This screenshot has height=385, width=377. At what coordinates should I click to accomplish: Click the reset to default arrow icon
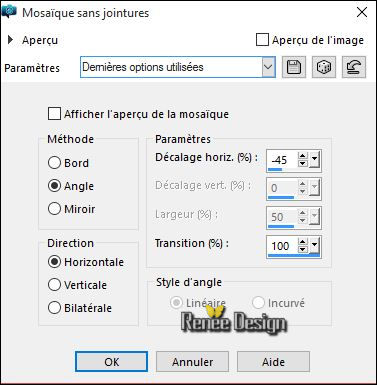[354, 67]
